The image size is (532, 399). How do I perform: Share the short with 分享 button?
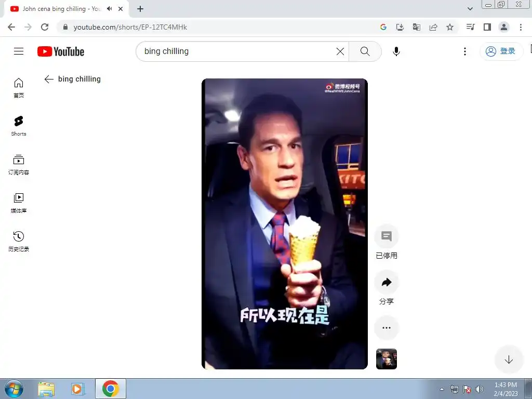tap(387, 282)
